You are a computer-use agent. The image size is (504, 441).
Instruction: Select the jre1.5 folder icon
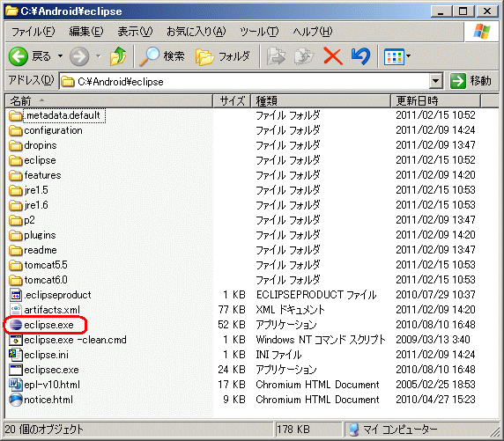(x=16, y=190)
